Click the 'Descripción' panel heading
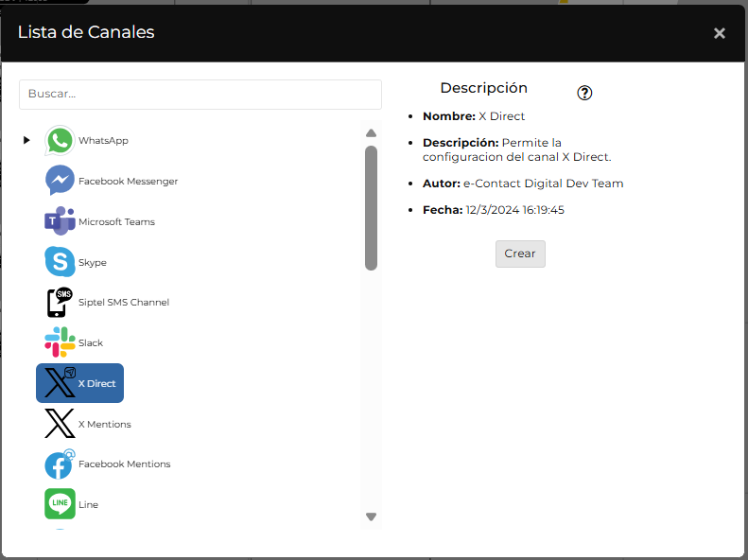 tap(484, 88)
